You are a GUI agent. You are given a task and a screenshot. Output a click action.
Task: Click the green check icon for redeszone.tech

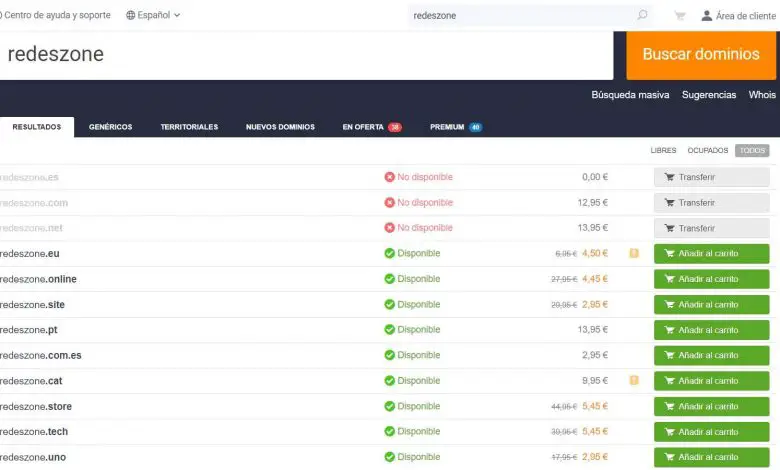tap(390, 431)
